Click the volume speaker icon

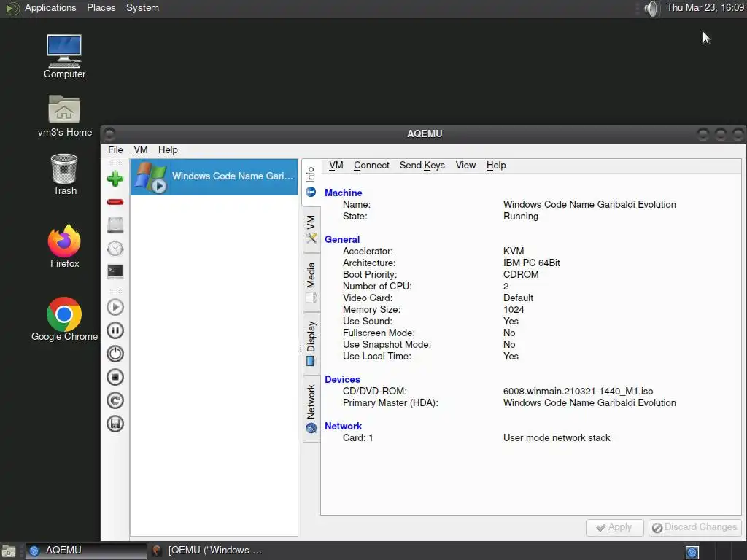[x=651, y=8]
